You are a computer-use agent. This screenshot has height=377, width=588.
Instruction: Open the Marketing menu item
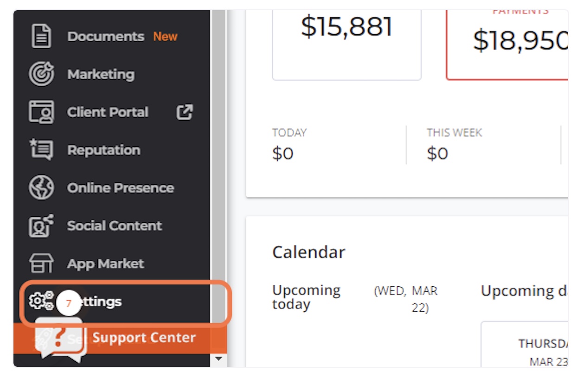pos(101,74)
